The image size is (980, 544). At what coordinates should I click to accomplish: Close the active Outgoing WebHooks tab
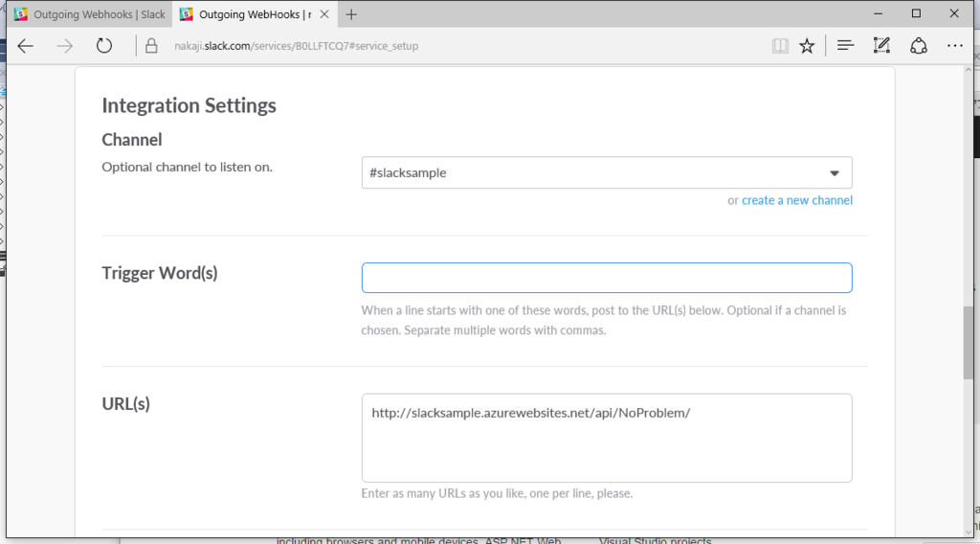tap(324, 14)
